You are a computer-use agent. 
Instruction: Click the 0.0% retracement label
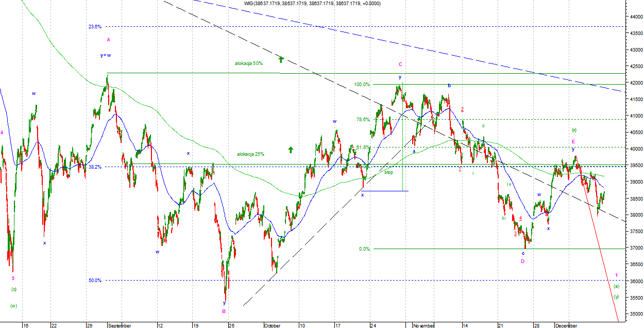point(364,249)
